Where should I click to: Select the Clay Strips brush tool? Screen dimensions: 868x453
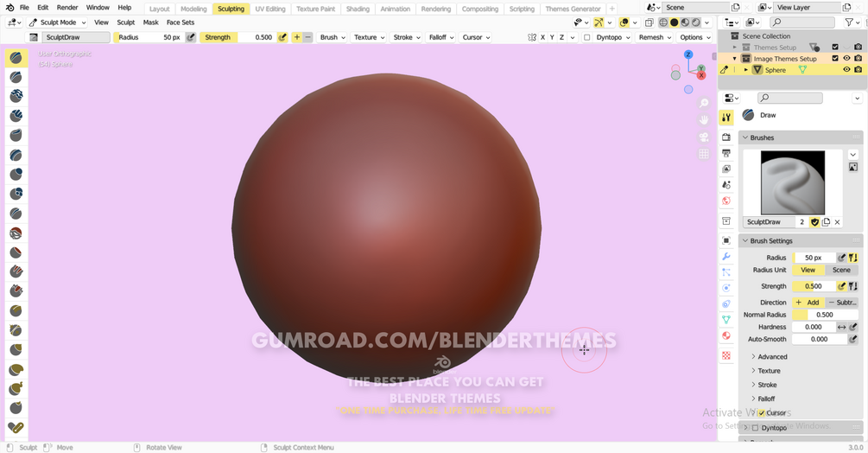coord(16,116)
